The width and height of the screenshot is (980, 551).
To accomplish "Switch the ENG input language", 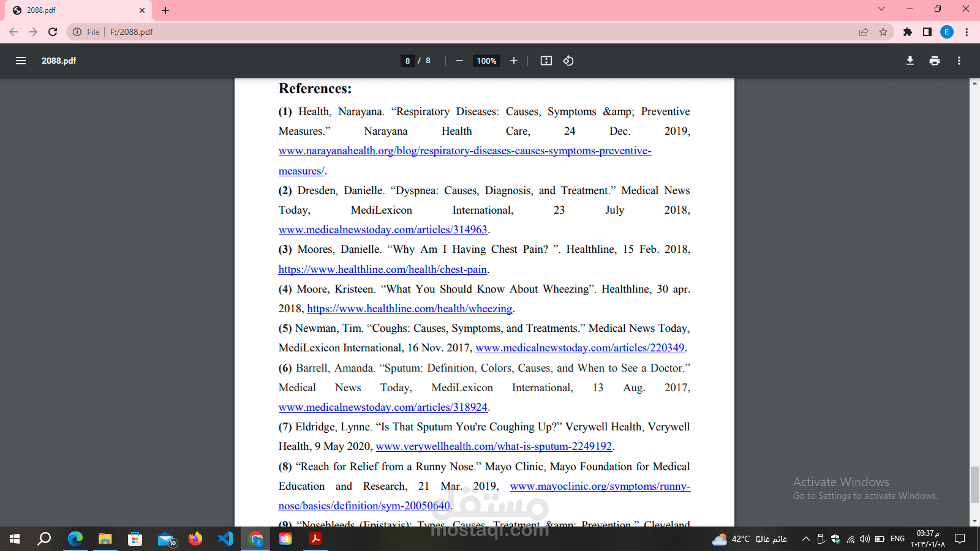I will pos(897,539).
